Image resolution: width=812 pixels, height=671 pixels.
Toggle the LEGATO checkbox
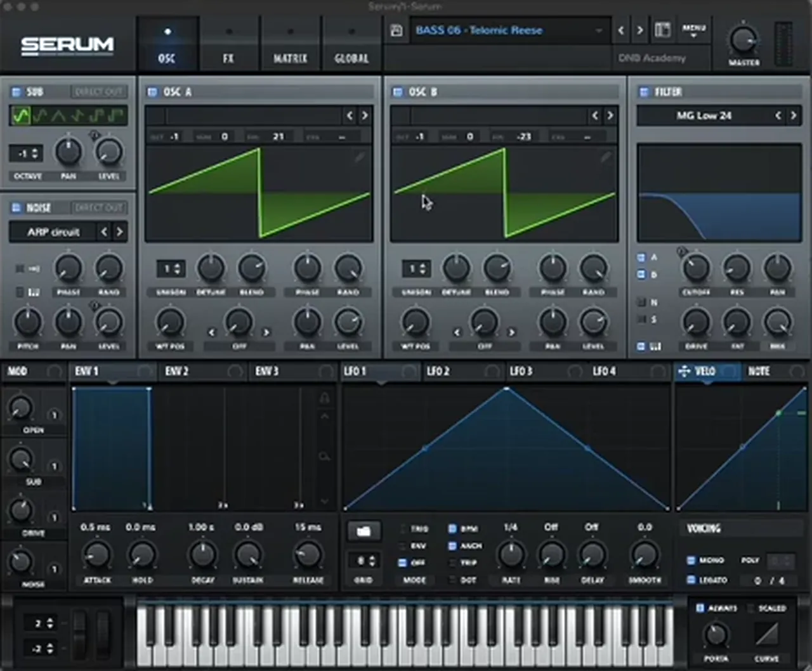coord(691,580)
